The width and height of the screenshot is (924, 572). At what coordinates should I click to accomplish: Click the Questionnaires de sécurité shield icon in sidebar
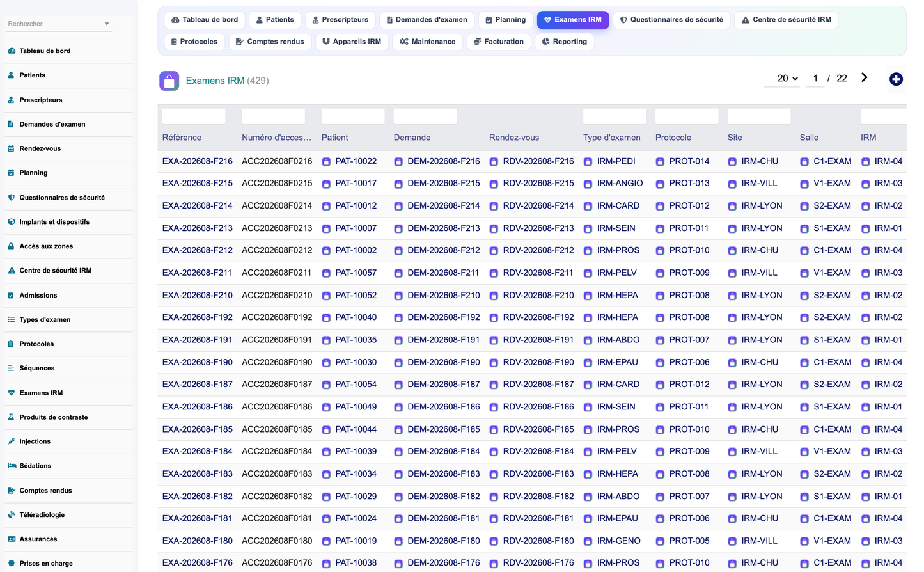(12, 198)
